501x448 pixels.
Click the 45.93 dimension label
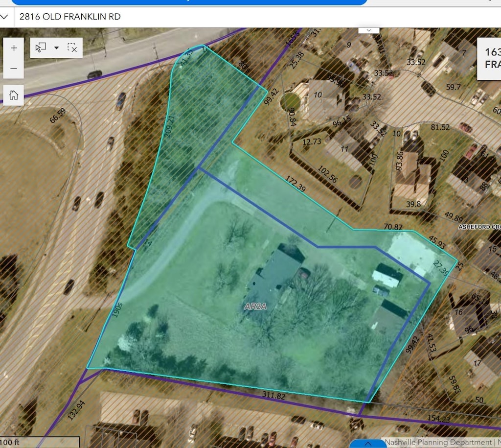(x=437, y=242)
